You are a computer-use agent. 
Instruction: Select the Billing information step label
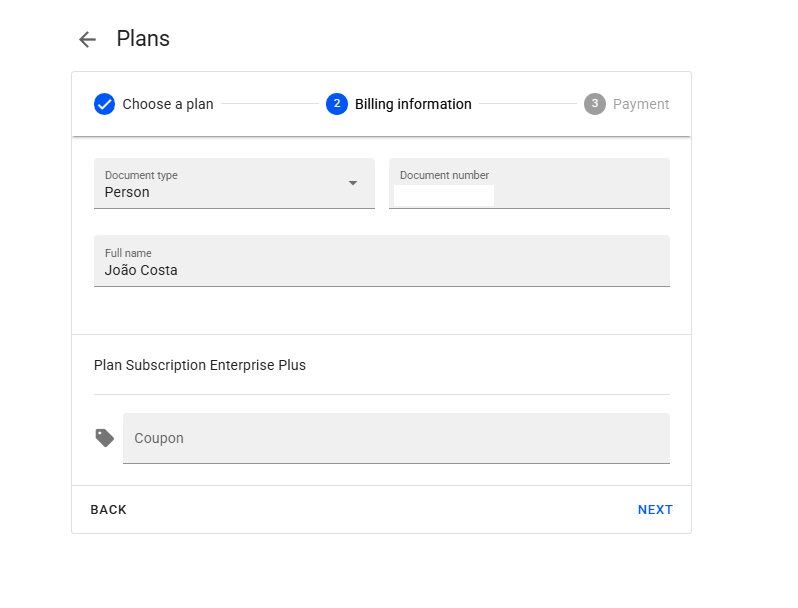tap(413, 104)
